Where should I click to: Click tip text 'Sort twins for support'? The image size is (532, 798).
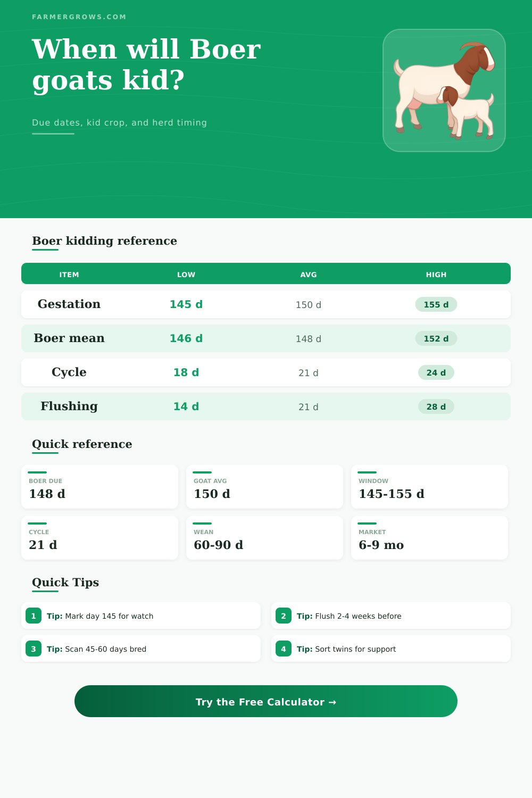tap(355, 649)
